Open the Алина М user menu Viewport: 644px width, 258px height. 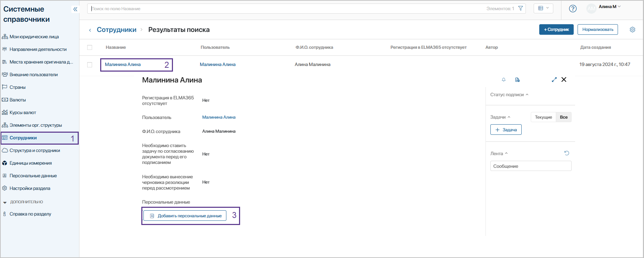tap(609, 7)
